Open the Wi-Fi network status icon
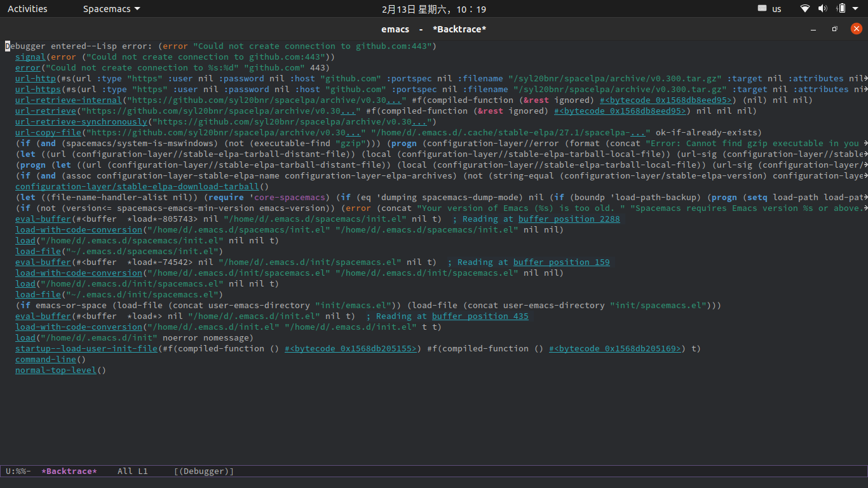 [x=805, y=9]
